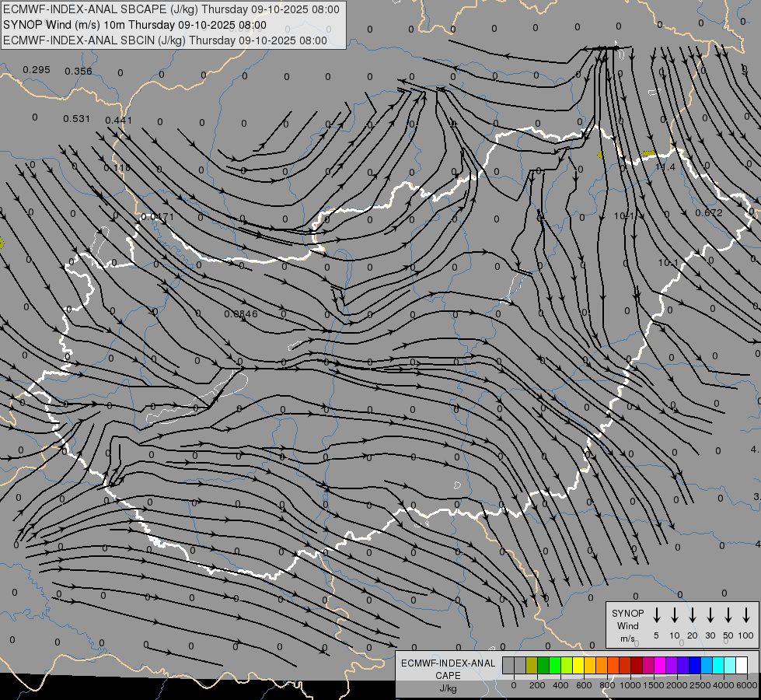This screenshot has height=700, width=761.
Task: Click the 5 m/s wind legend arrow
Action: [656, 614]
